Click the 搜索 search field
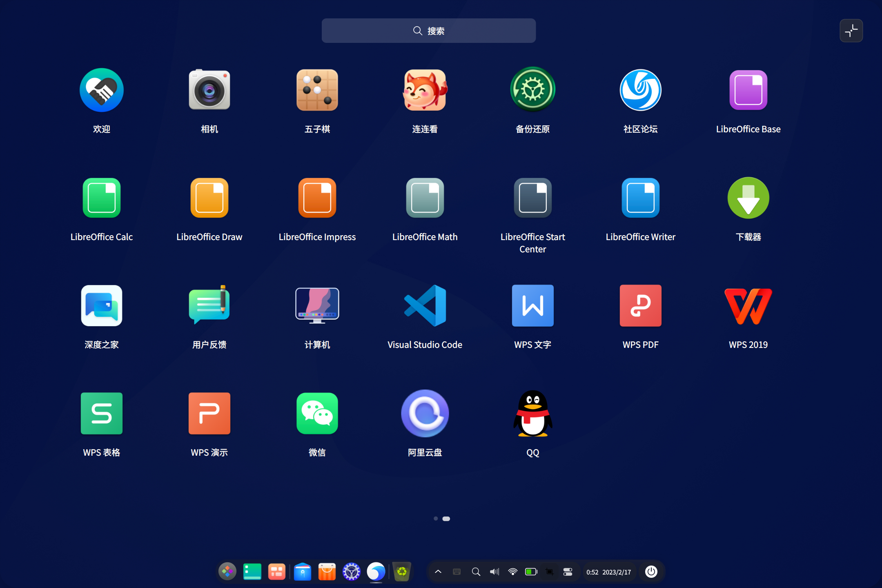882x588 pixels. (x=428, y=30)
